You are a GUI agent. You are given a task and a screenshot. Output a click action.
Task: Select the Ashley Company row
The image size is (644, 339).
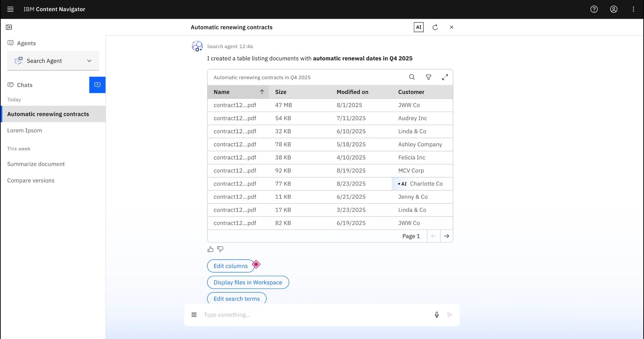[x=330, y=144]
